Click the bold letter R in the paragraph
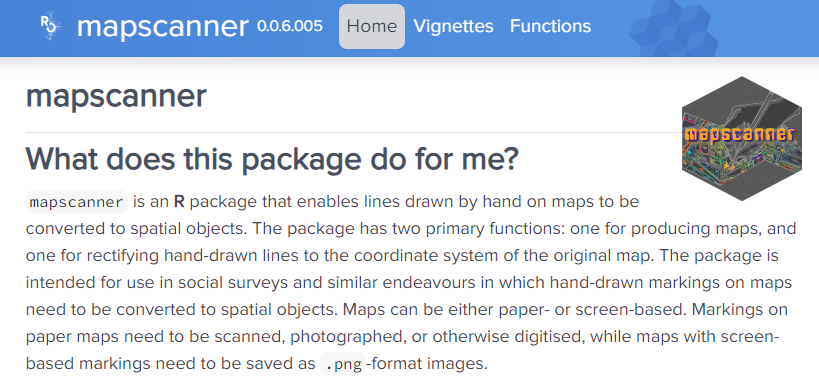The image size is (819, 381). point(179,202)
